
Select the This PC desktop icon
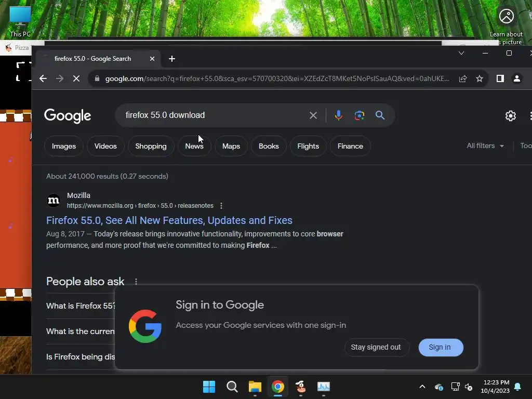coord(20,21)
